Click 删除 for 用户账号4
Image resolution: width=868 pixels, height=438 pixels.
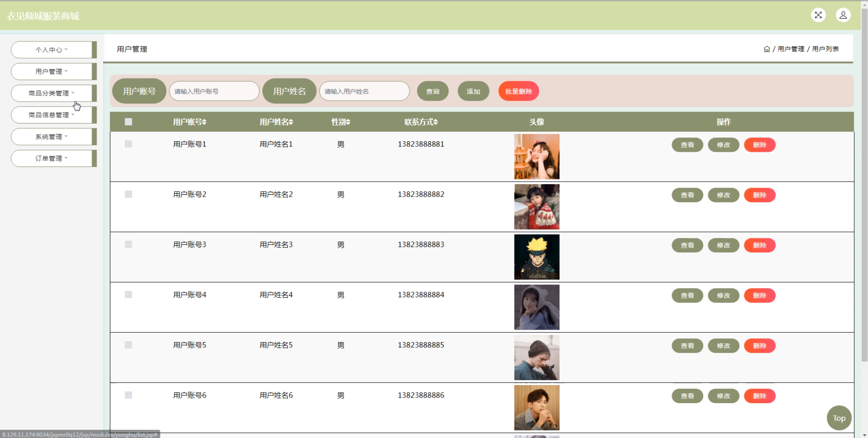pyautogui.click(x=760, y=296)
